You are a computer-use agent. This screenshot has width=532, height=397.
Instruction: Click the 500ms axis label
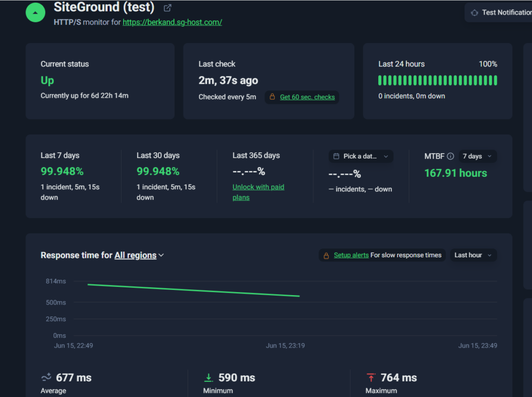pos(56,302)
